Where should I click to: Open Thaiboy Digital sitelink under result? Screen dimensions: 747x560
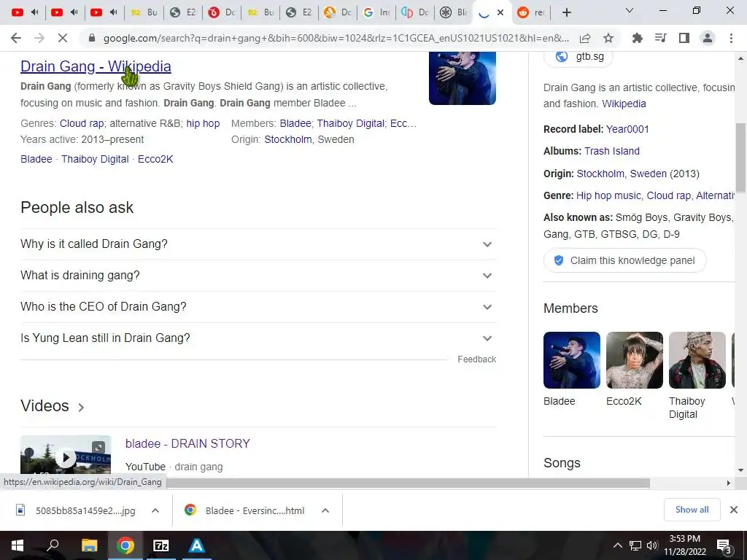(x=95, y=159)
